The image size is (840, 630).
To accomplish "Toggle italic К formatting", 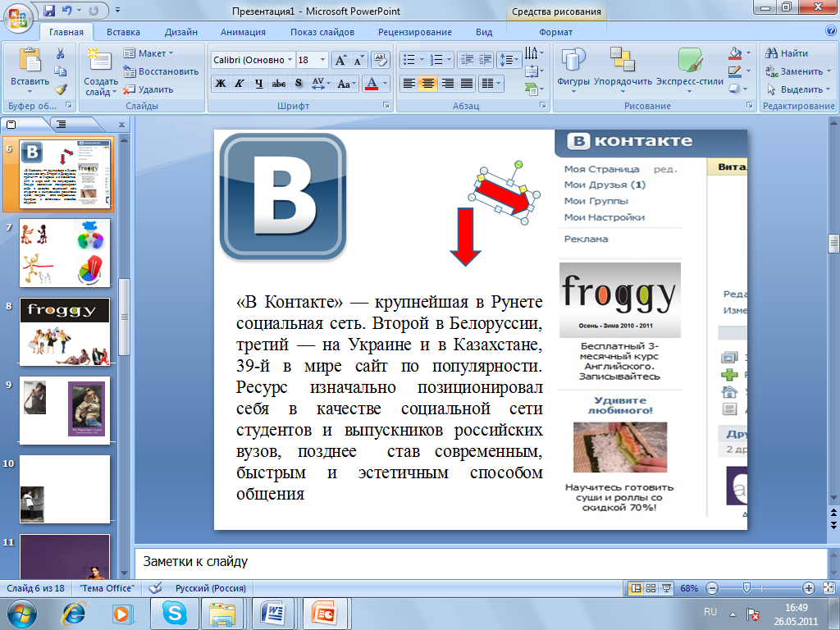I will pos(240,84).
